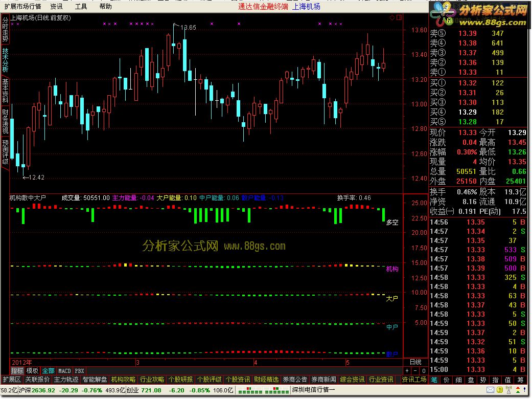Open the 券商新闻 bottom tab
532x399 pixels.
pyautogui.click(x=323, y=380)
